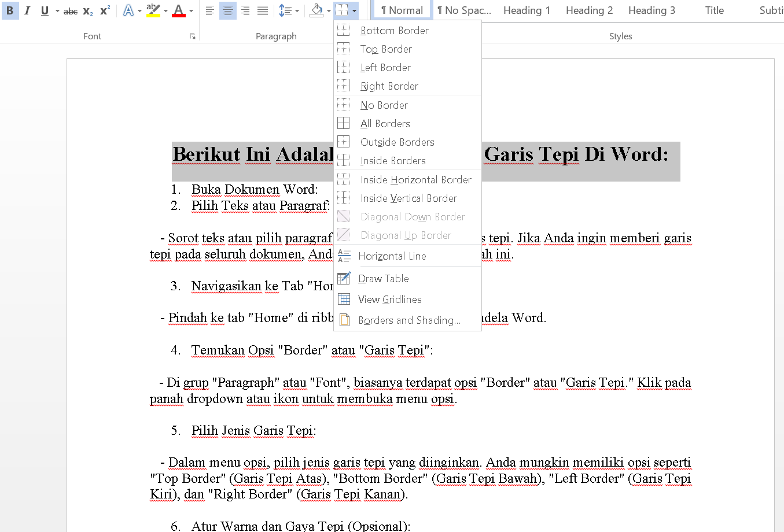Viewport: 784px width, 532px height.
Task: Choose Outside Borders from the menu
Action: pyautogui.click(x=397, y=142)
